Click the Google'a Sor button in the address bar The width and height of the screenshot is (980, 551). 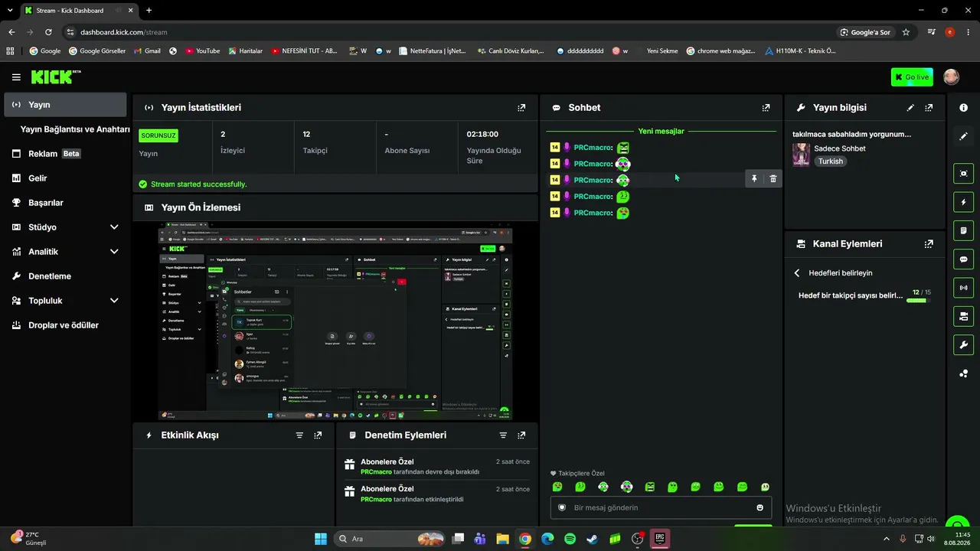coord(866,32)
